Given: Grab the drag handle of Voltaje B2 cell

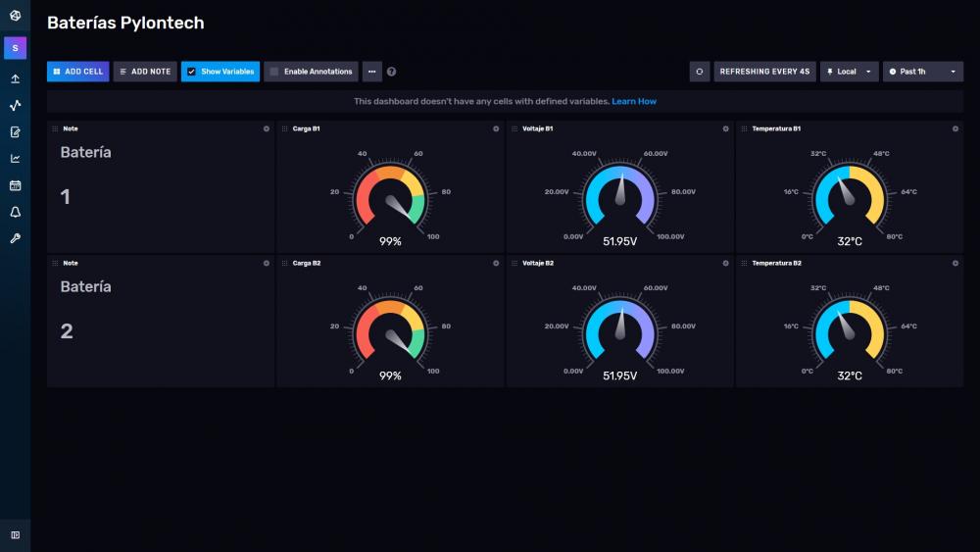Looking at the screenshot, I should click(x=514, y=263).
